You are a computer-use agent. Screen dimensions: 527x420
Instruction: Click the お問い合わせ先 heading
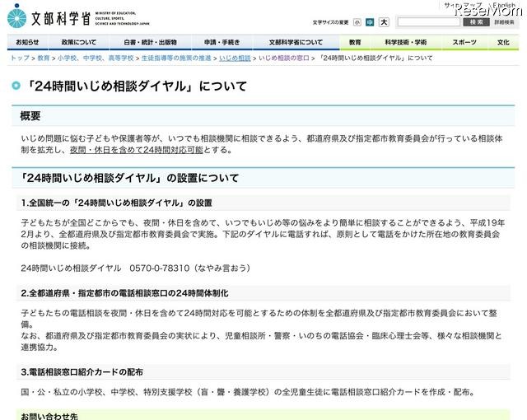coord(49,417)
